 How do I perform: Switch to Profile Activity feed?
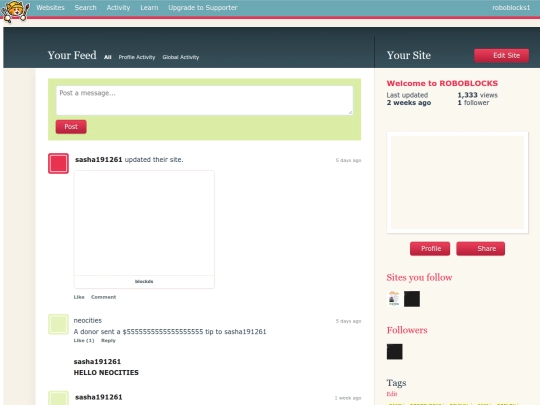pyautogui.click(x=137, y=57)
